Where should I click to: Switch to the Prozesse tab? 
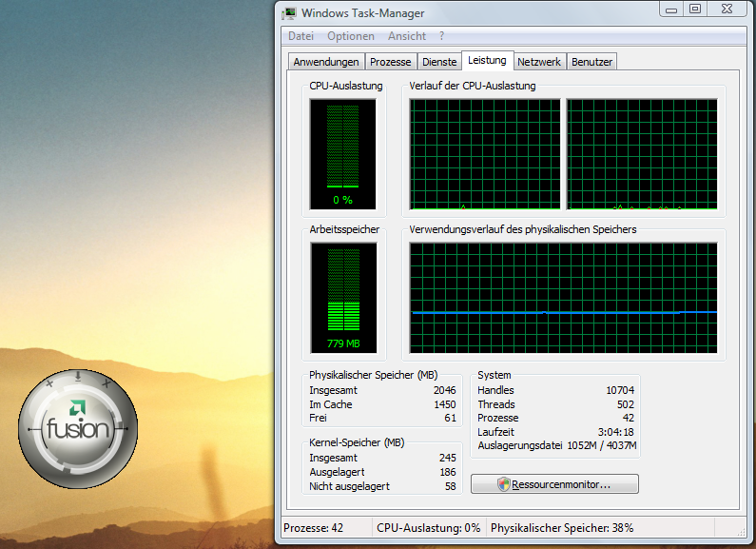click(x=391, y=62)
